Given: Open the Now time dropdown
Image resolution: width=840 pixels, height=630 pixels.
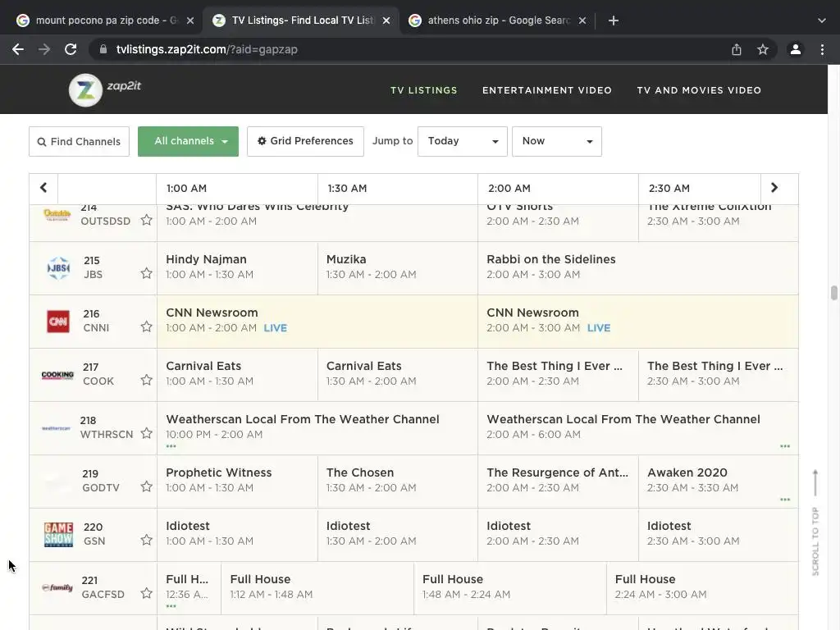Looking at the screenshot, I should (x=557, y=141).
